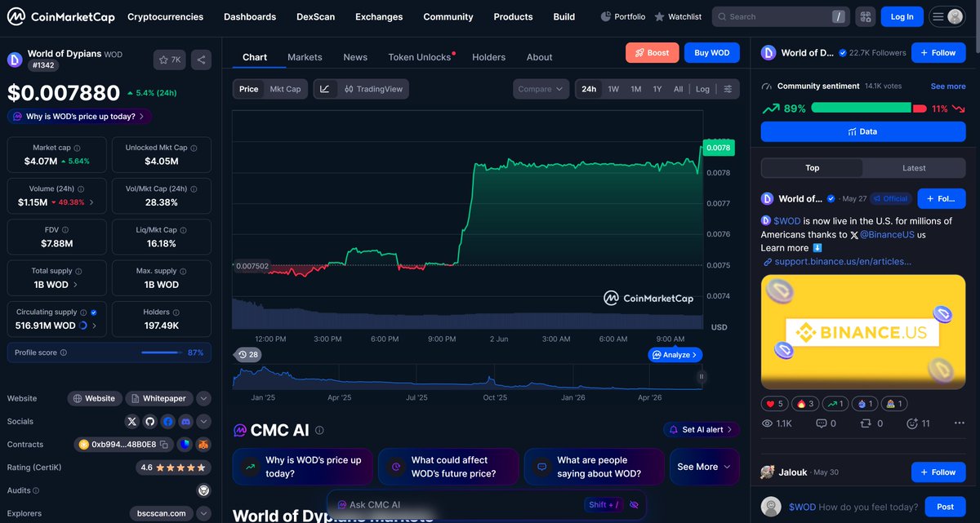Image resolution: width=980 pixels, height=523 pixels.
Task: Open the Cryptocurrencies nav menu
Action: 166,16
